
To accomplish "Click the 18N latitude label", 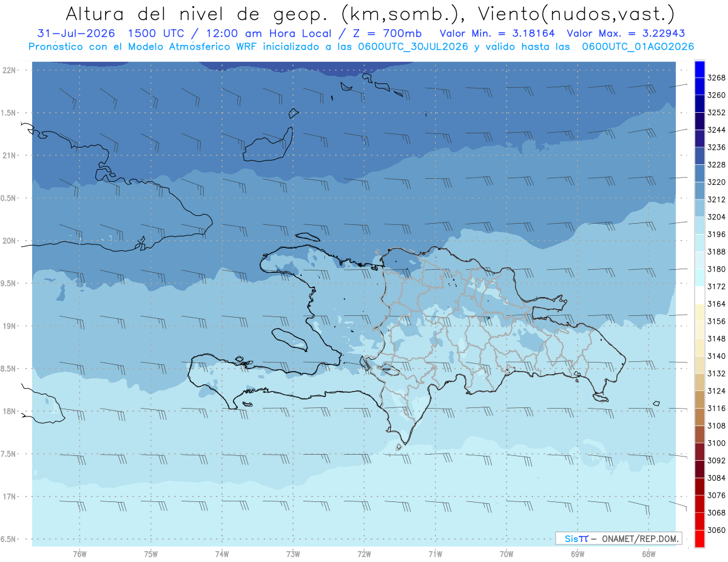I will (x=9, y=412).
